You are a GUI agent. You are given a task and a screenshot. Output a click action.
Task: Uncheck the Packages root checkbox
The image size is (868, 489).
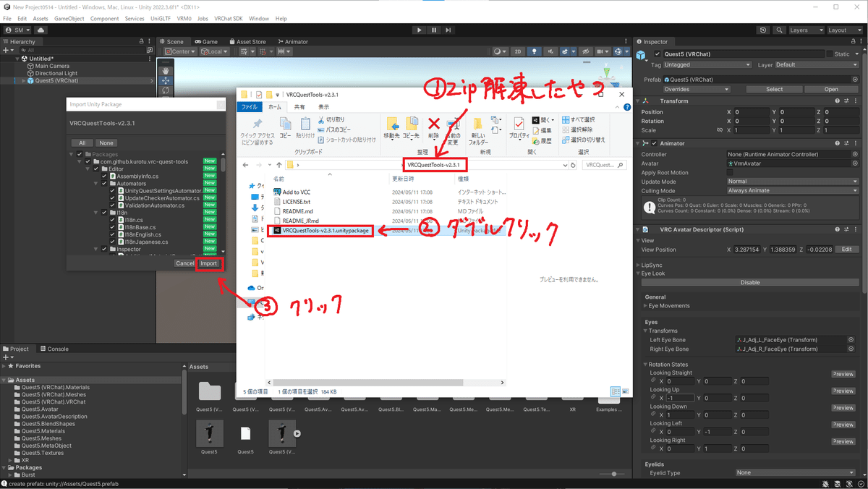[x=80, y=154]
